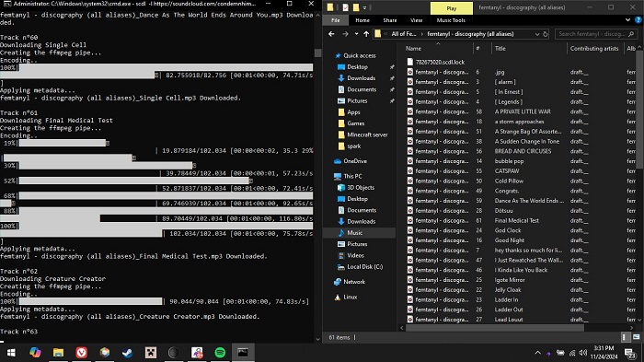644x362 pixels.
Task: Open 3D Objects under This PC
Action: [361, 188]
